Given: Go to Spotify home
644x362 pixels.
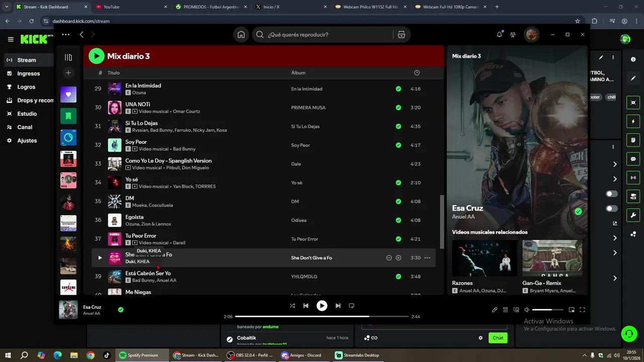Looking at the screenshot, I should tap(241, 35).
